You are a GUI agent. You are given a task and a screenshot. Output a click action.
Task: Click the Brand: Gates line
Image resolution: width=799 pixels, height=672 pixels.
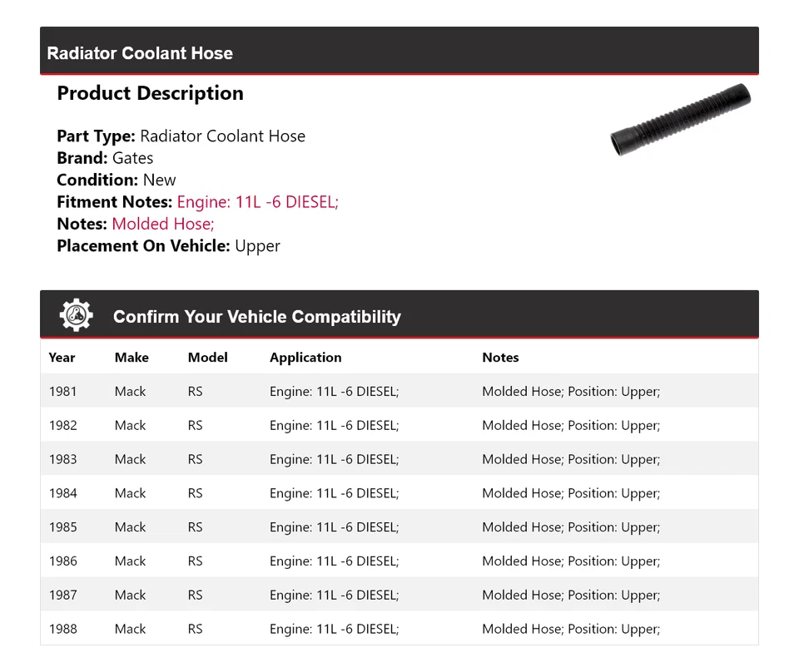[x=105, y=158]
